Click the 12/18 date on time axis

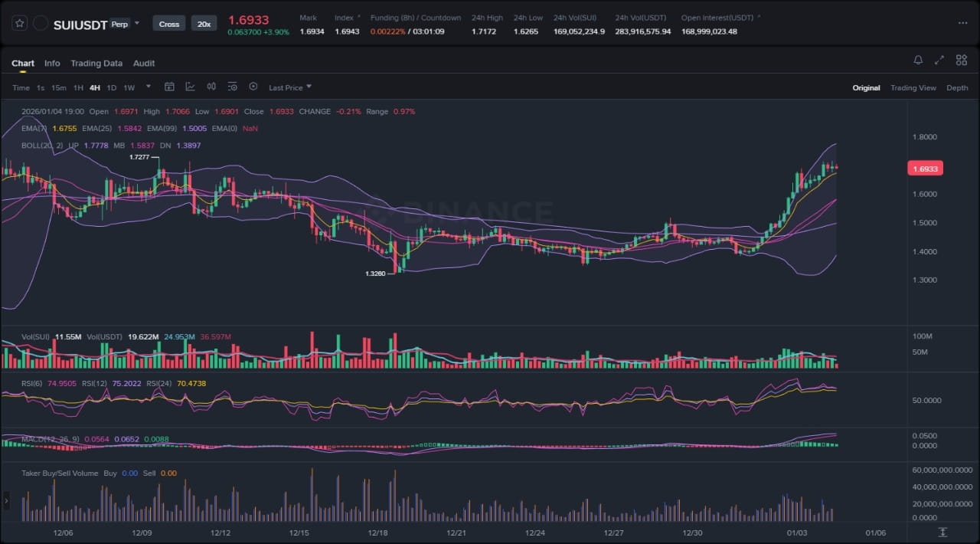pyautogui.click(x=377, y=533)
